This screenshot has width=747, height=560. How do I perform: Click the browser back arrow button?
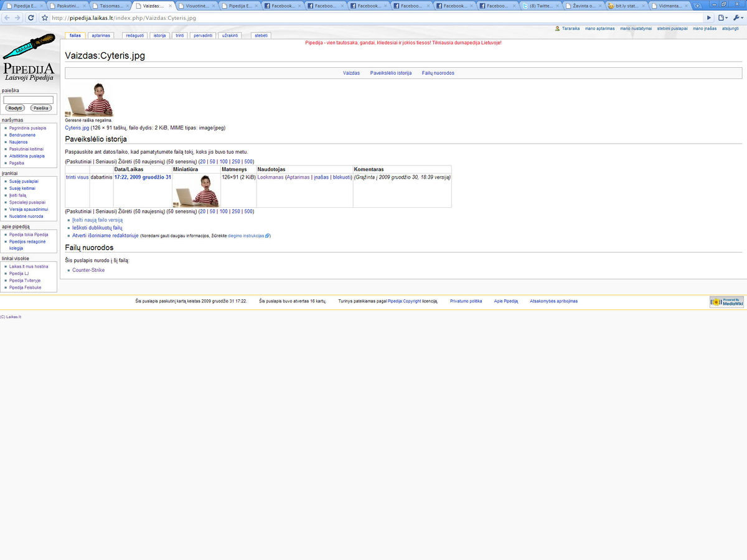coord(7,17)
